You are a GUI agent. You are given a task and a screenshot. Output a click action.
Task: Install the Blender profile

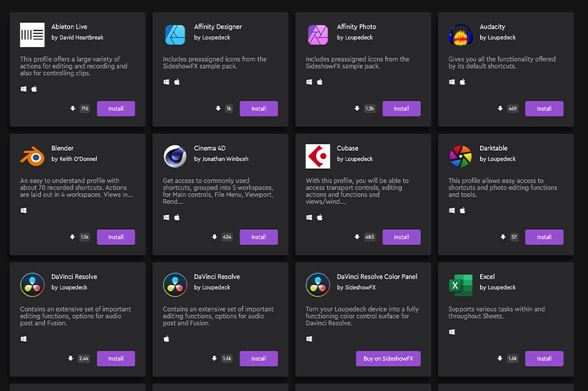[x=116, y=237]
